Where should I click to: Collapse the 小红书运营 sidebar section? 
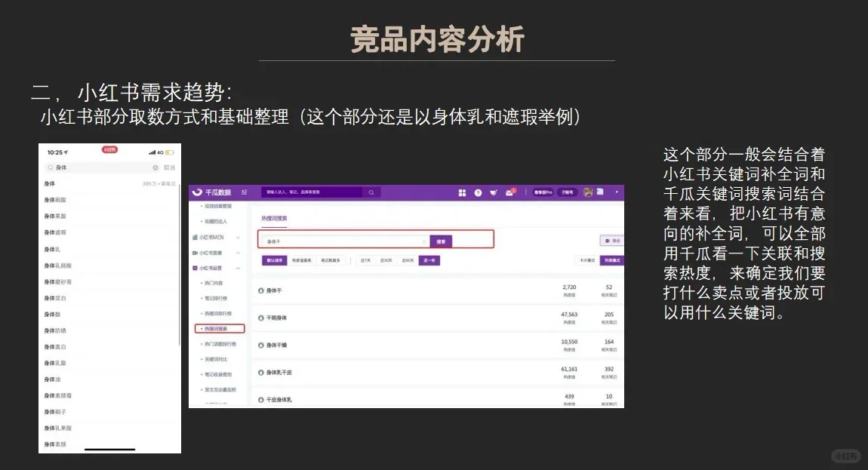pyautogui.click(x=212, y=267)
